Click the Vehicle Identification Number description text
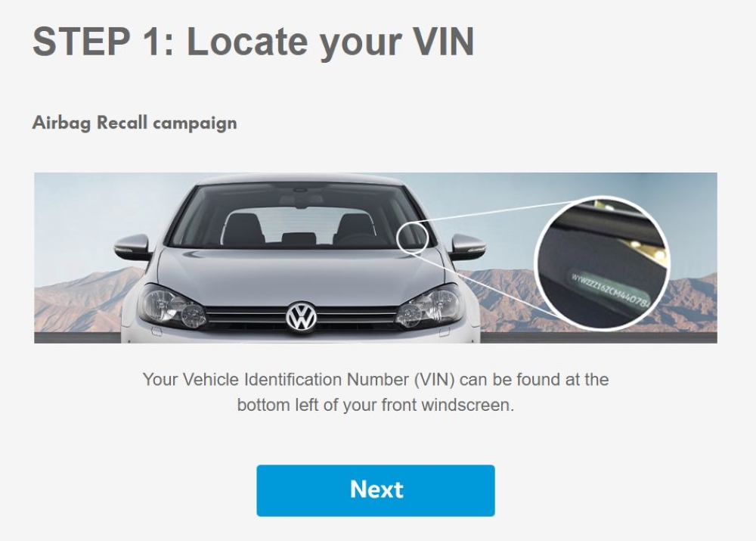Image resolution: width=756 pixels, height=541 pixels. pos(376,392)
